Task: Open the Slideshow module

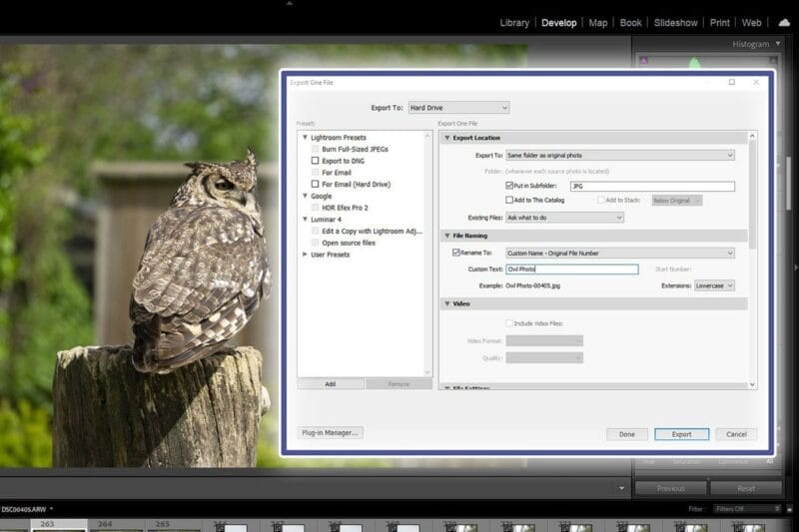Action: coord(676,23)
